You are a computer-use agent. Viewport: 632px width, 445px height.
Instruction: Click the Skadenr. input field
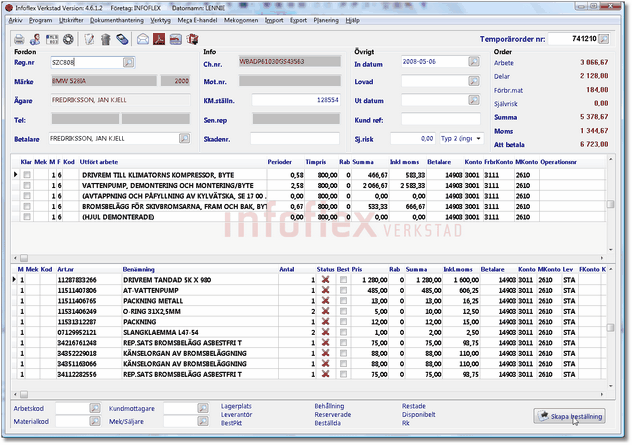tap(295, 139)
